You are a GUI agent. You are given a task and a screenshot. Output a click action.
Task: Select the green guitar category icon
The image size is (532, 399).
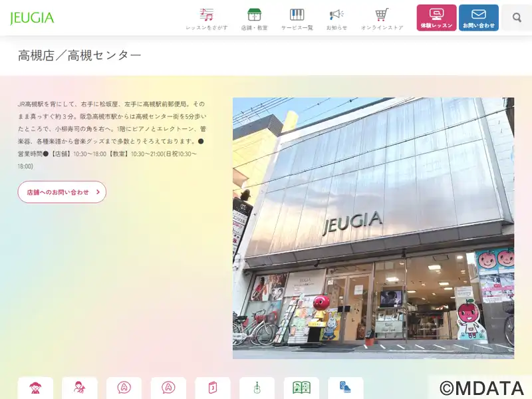257,388
